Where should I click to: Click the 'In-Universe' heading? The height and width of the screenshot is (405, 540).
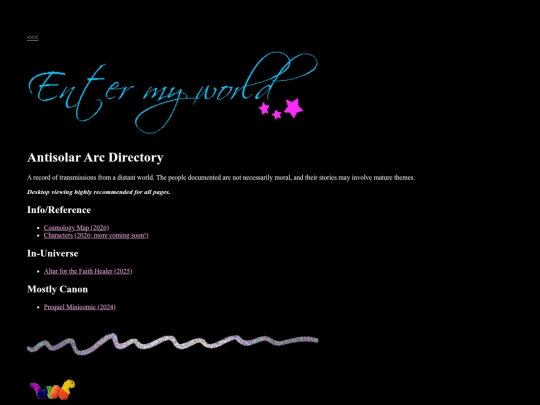click(x=53, y=253)
